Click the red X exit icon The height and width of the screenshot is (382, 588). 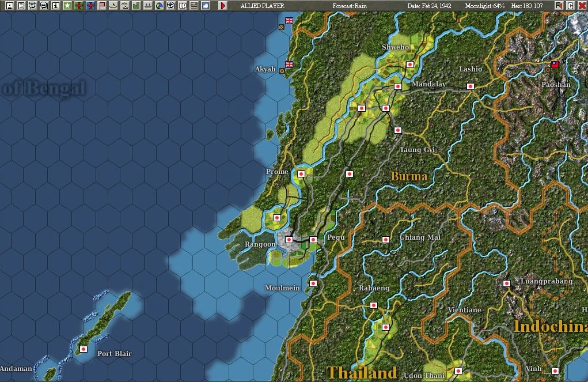tap(582, 6)
